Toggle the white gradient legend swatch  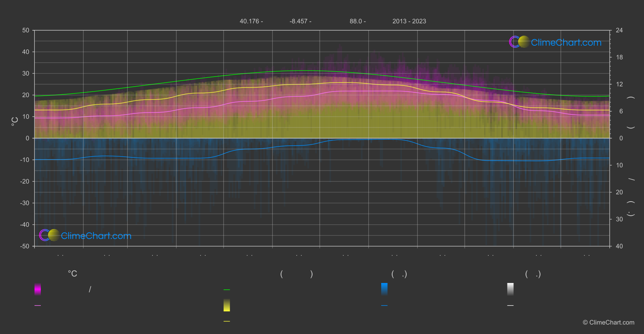coord(511,289)
